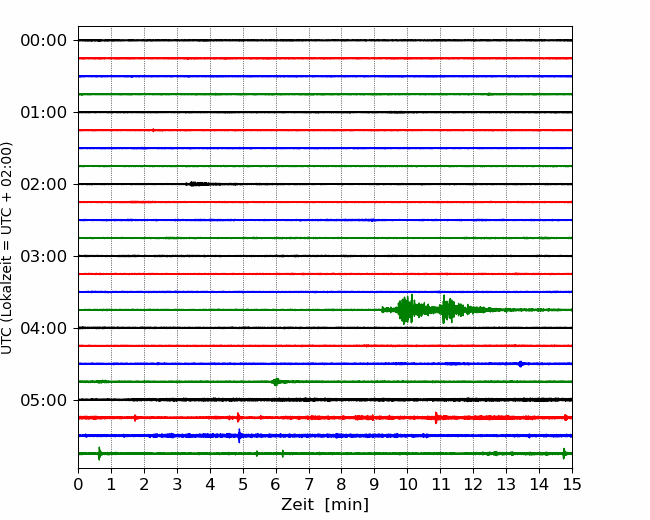Screen dimensions: 650x520
Task: Click the red spike near minute 11 after 05:00
Action: point(436,418)
